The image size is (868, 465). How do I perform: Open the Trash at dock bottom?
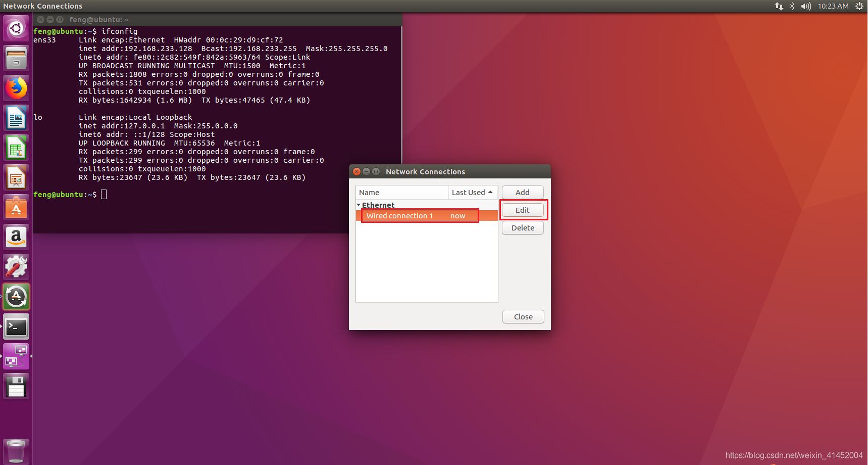pos(16,451)
